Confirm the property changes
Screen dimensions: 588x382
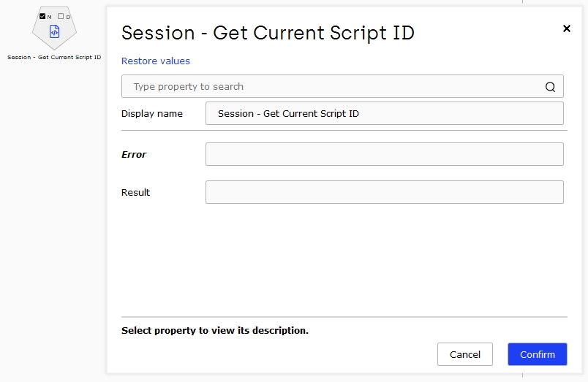click(x=538, y=354)
